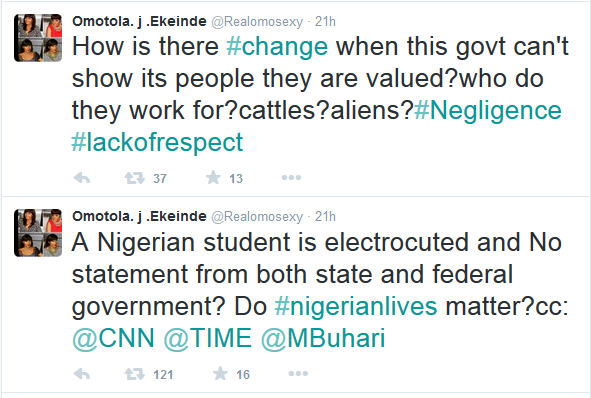This screenshot has width=591, height=398.
Task: Reply to the #change tweet
Action: (82, 178)
